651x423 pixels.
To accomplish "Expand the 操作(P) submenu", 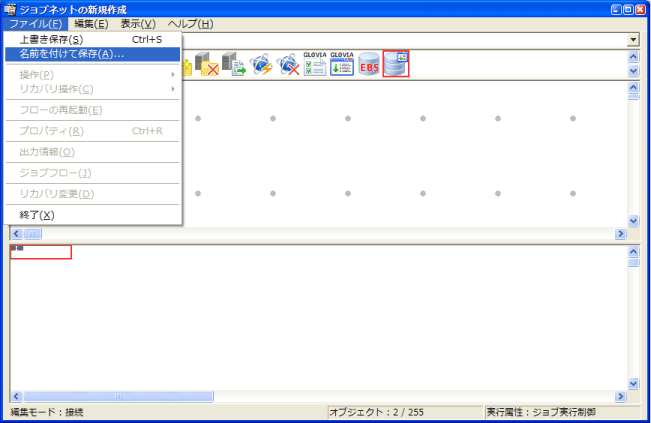I will point(93,75).
